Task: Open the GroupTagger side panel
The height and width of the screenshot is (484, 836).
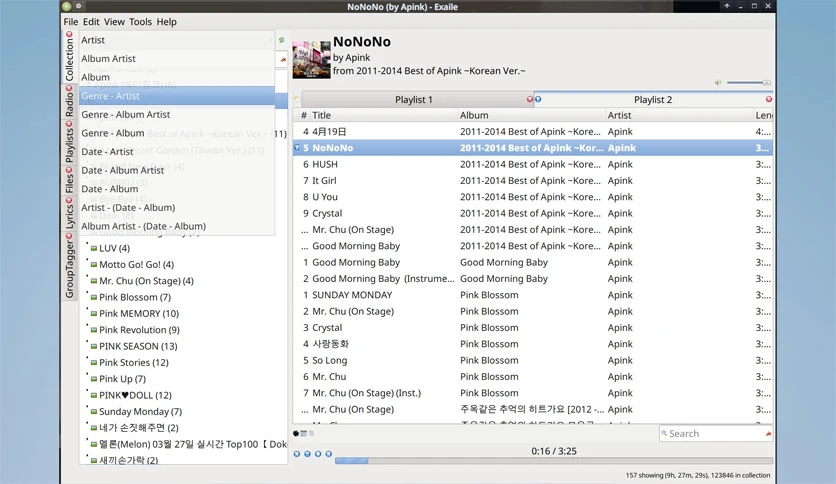Action: click(x=69, y=270)
